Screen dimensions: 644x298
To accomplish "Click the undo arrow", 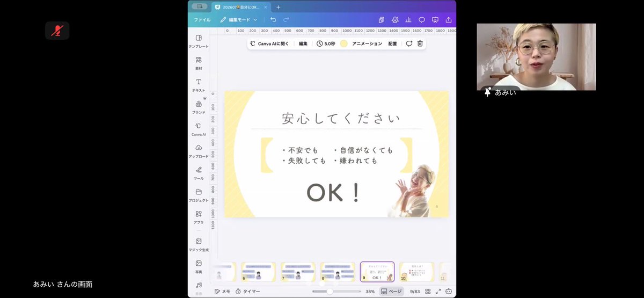I will 273,20.
